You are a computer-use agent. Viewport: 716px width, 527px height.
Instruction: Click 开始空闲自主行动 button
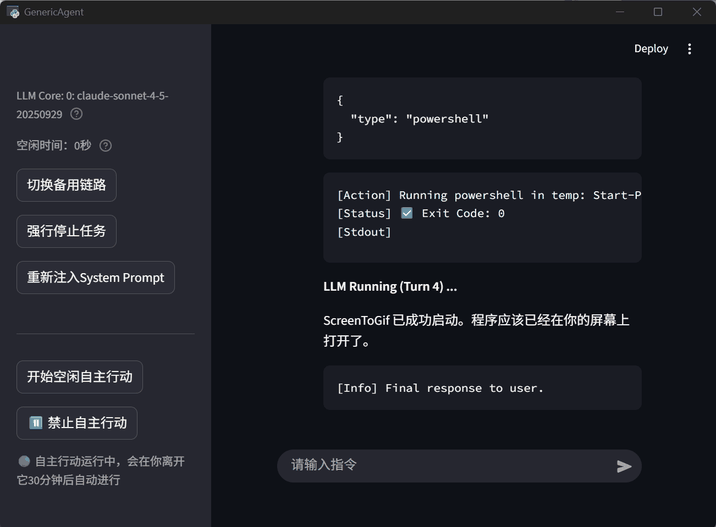pyautogui.click(x=79, y=377)
